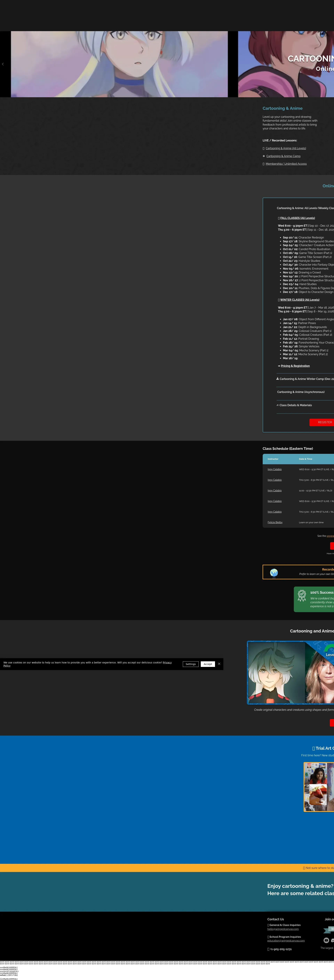This screenshot has width=334, height=980.
Task: Click the tent icon beside Winter Camp
Action: (278, 379)
